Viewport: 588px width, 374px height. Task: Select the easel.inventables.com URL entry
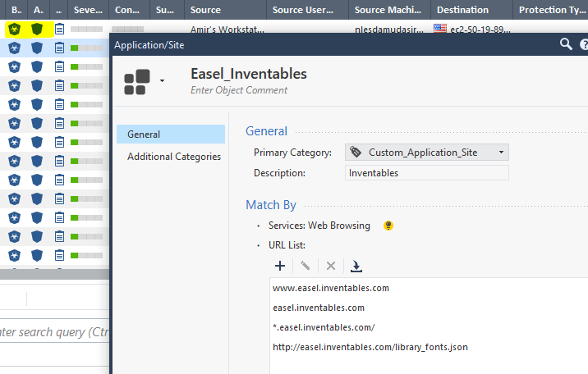319,308
